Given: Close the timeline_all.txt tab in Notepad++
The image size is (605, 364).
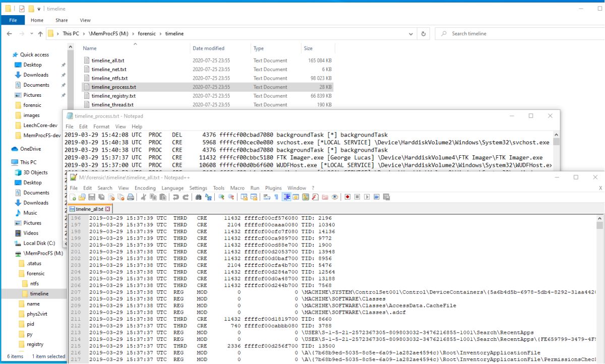Looking at the screenshot, I should coord(107,209).
